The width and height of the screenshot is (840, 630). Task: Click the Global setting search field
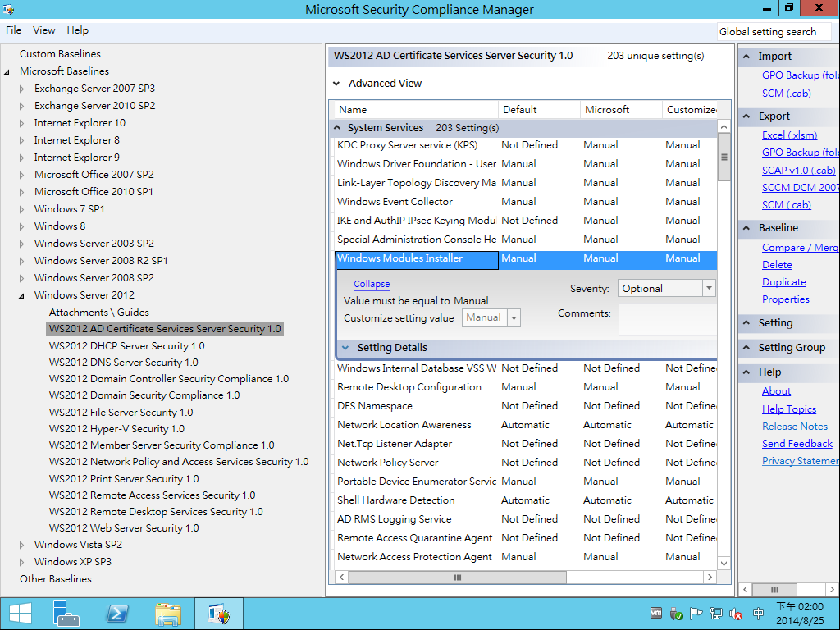[x=774, y=32]
